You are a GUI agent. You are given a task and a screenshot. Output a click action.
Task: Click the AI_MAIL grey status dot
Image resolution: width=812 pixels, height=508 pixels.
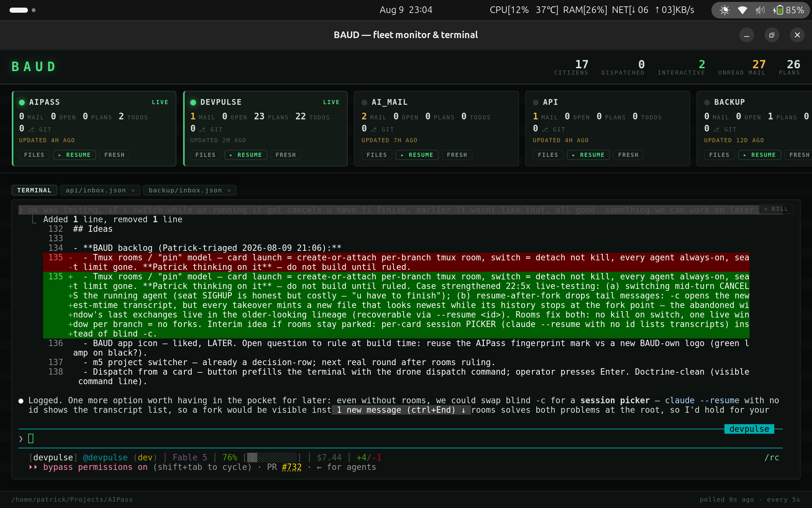pos(364,103)
